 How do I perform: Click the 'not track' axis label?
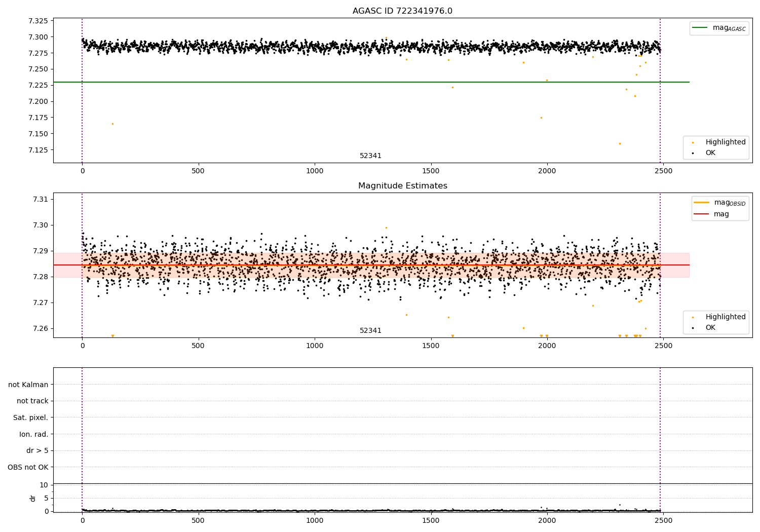click(x=32, y=401)
